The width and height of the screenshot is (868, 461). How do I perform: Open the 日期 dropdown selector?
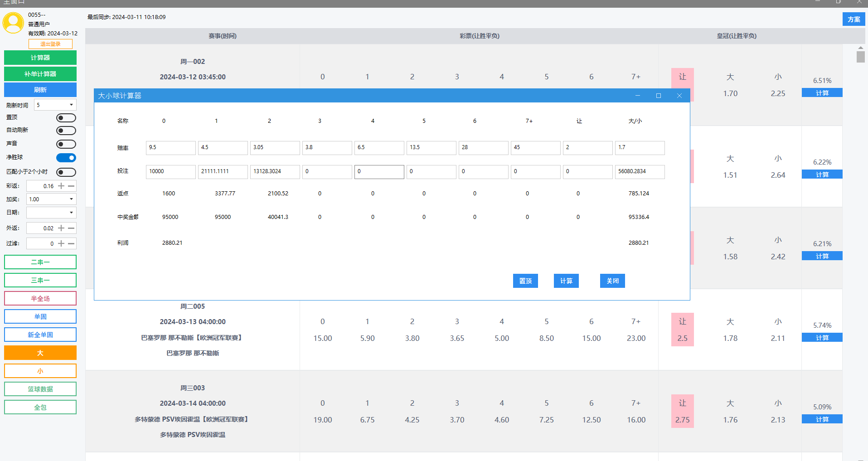(x=51, y=213)
